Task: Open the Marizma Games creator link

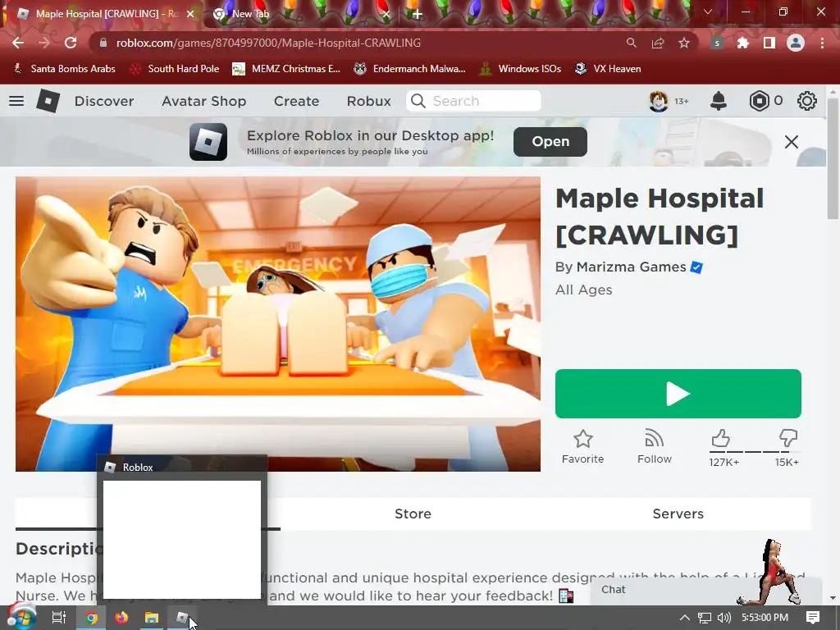Action: [x=631, y=267]
